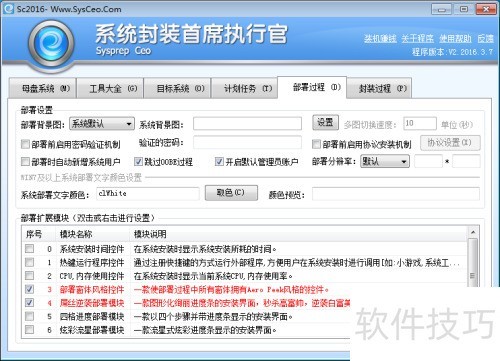Click the 颜色预览 color preview box
Viewport: 500px width, 361px height.
point(396,194)
